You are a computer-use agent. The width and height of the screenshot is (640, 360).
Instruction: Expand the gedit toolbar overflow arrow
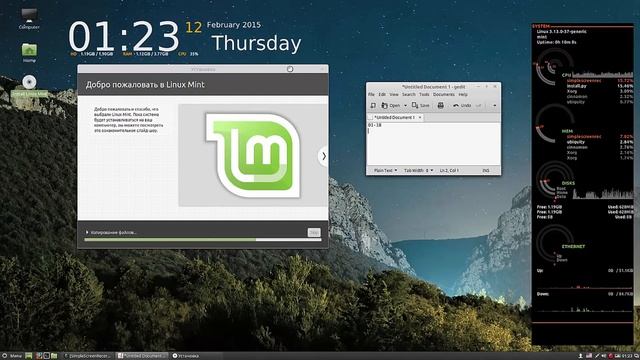pyautogui.click(x=494, y=105)
